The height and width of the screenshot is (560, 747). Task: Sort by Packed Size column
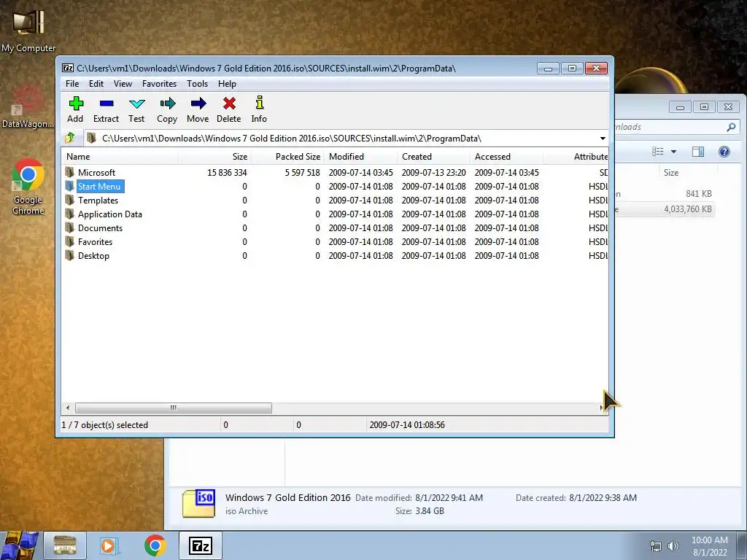pyautogui.click(x=287, y=156)
